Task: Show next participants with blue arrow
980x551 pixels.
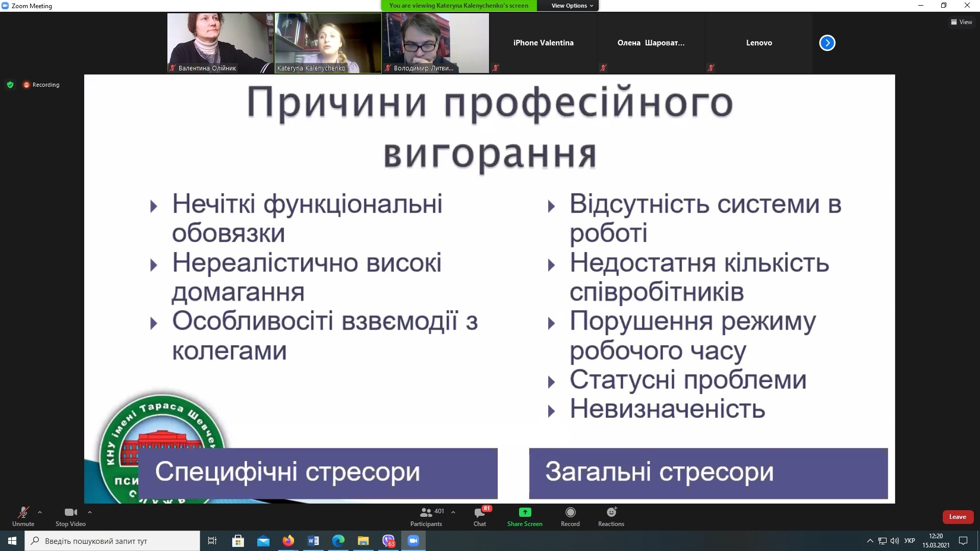Action: click(x=827, y=43)
